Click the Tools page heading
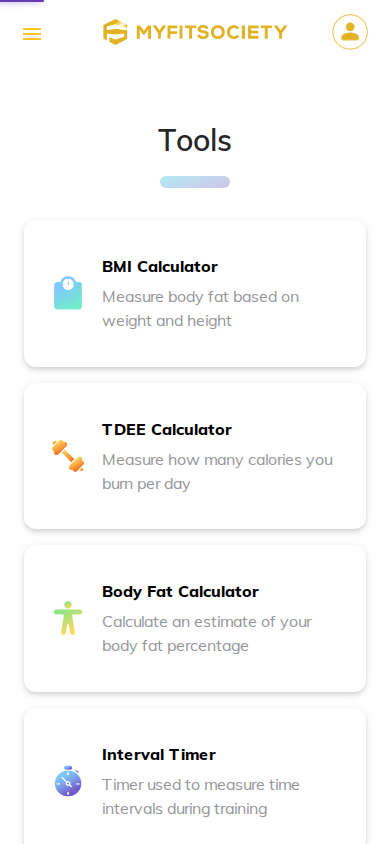 195,140
